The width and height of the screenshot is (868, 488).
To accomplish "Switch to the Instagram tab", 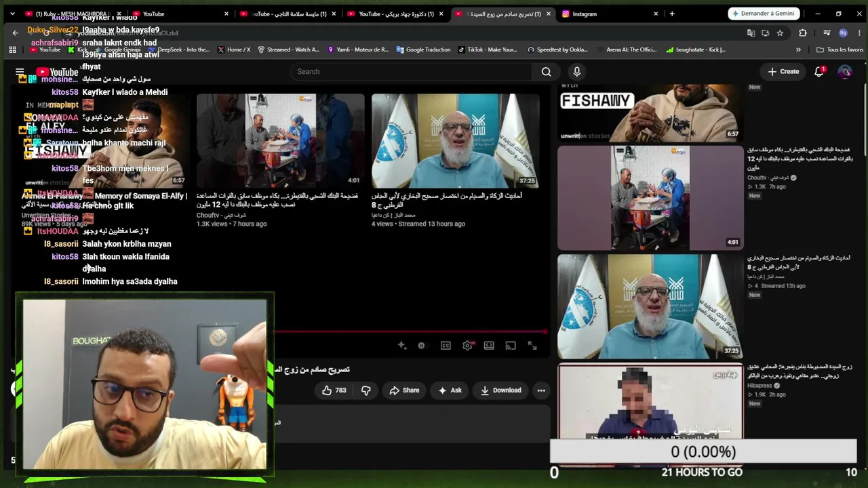I will tap(609, 14).
